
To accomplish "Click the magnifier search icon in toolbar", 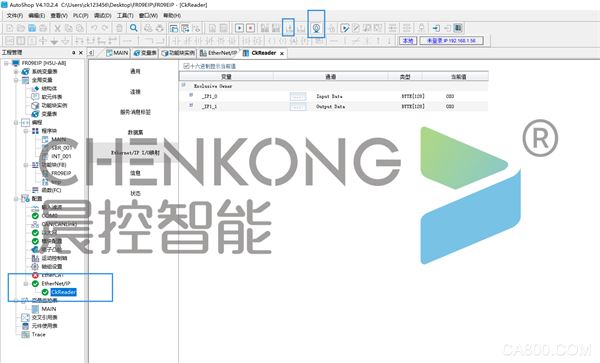I will (134, 28).
